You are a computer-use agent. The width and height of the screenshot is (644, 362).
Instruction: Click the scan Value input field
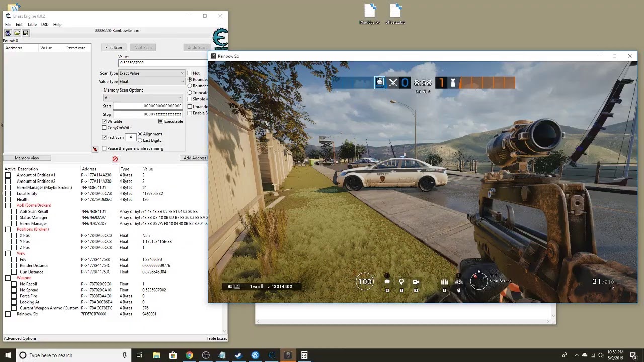164,63
